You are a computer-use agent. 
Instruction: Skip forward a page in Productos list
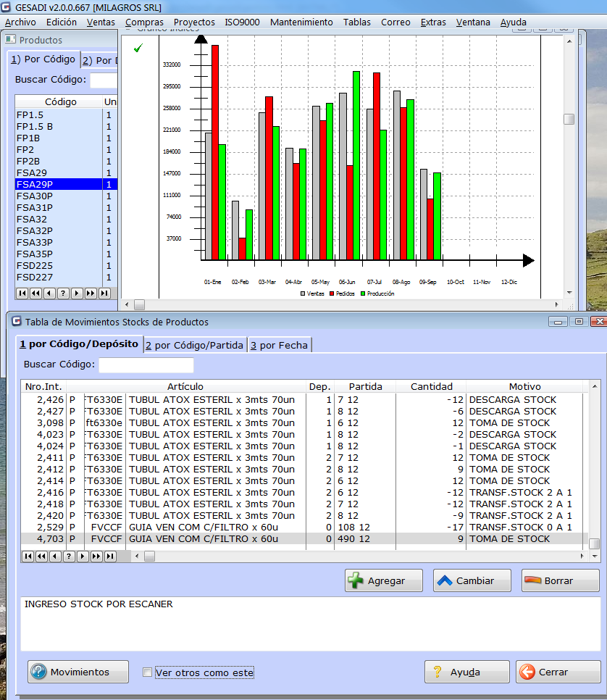(x=91, y=293)
